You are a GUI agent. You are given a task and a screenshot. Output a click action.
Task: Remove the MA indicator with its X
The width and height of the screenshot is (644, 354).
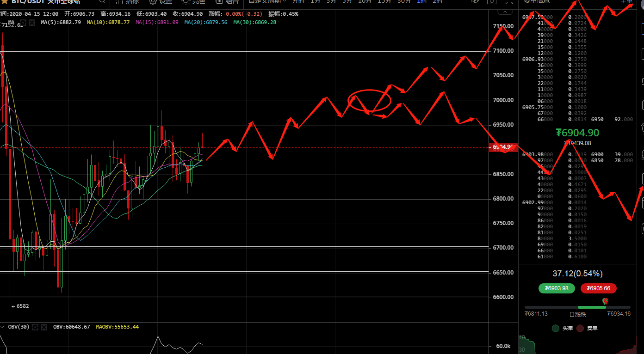(31, 22)
